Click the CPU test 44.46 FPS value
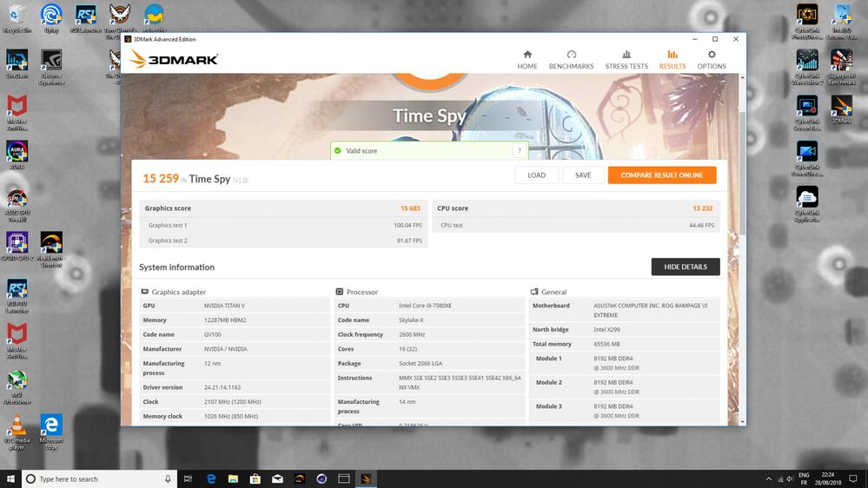The height and width of the screenshot is (488, 868). (x=701, y=225)
